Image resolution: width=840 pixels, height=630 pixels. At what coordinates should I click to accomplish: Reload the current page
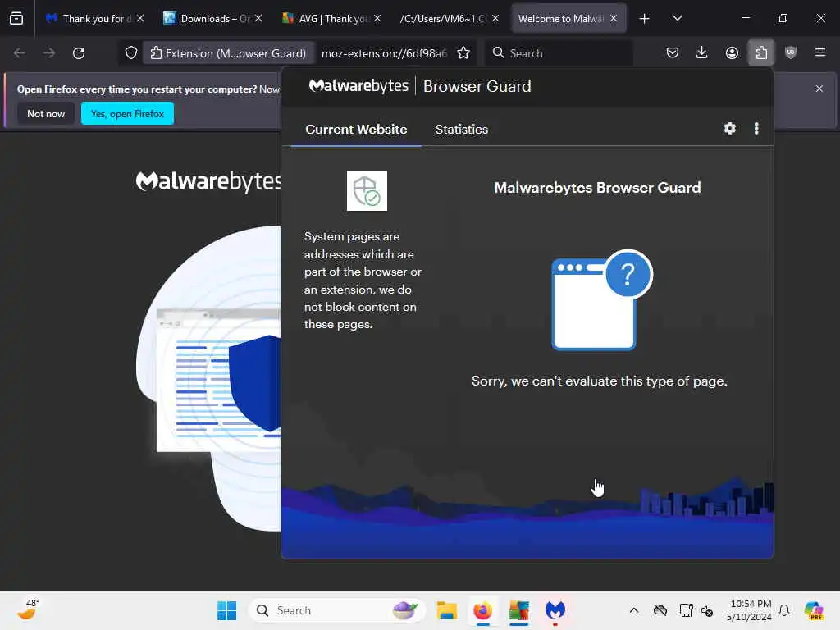[79, 53]
